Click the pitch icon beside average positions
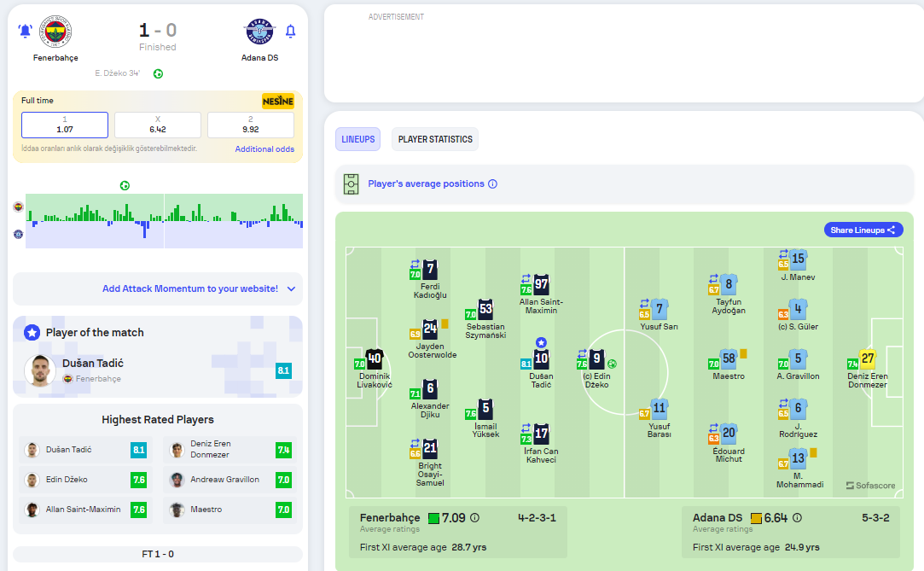 (x=352, y=184)
